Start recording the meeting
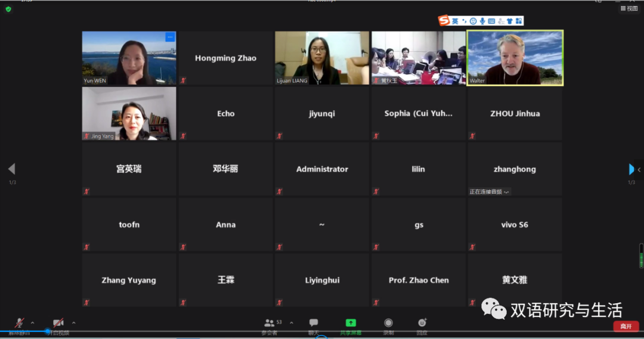 388,323
